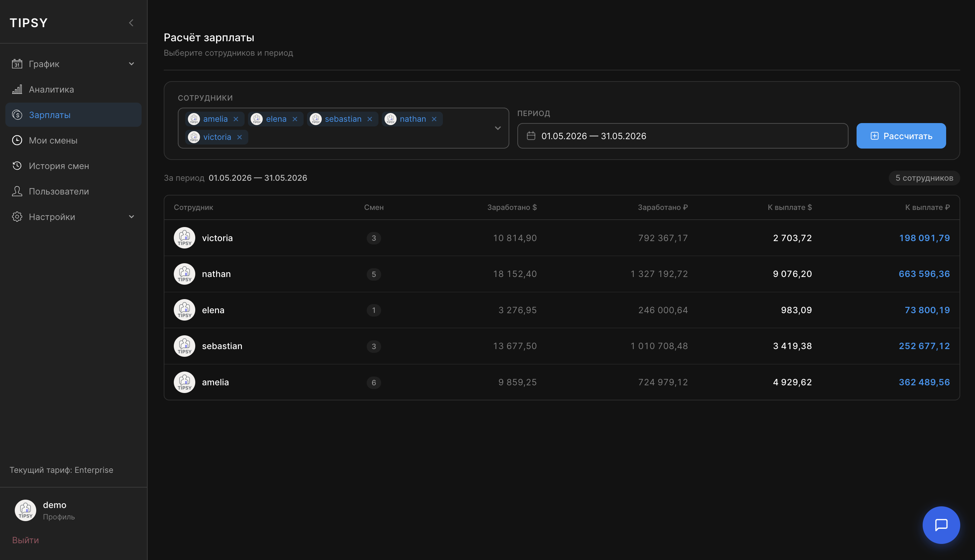Viewport: 975px width, 560px height.
Task: Click sebastian's payout 252 677,12
Action: (x=924, y=346)
